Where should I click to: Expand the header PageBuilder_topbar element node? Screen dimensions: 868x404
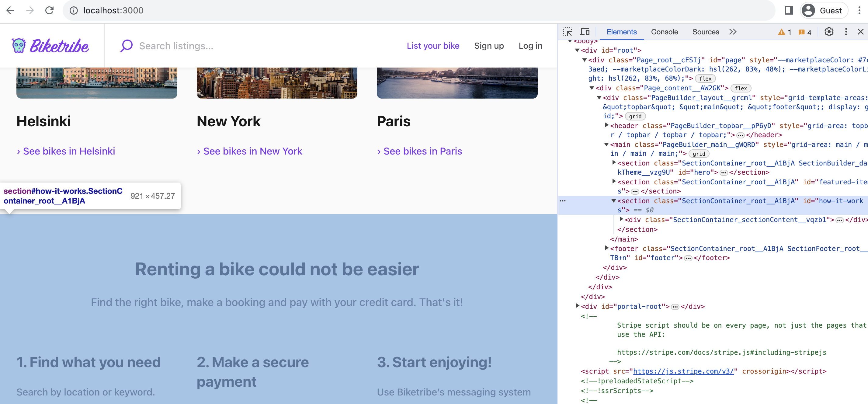point(606,126)
